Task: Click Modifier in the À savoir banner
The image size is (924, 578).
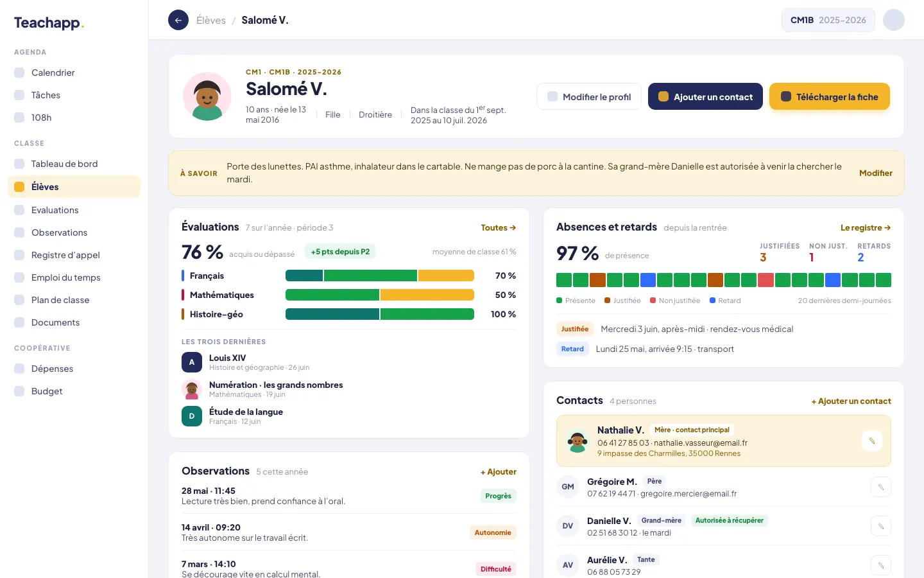Action: 876,173
